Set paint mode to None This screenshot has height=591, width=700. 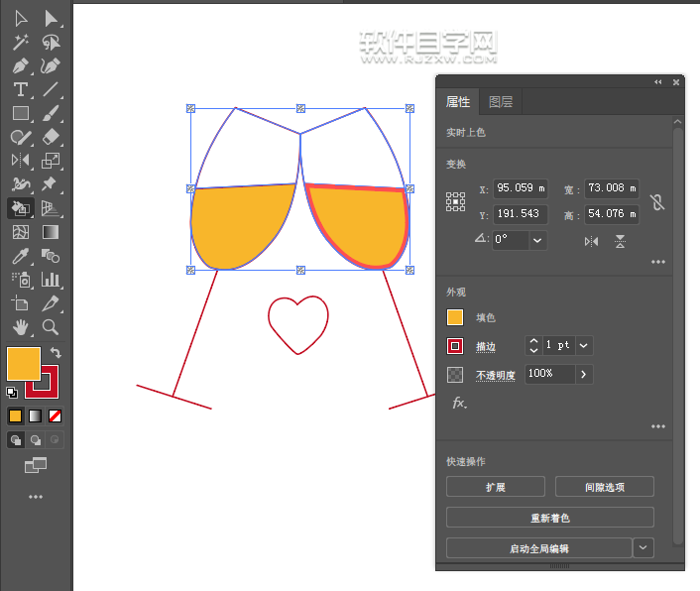pyautogui.click(x=55, y=416)
